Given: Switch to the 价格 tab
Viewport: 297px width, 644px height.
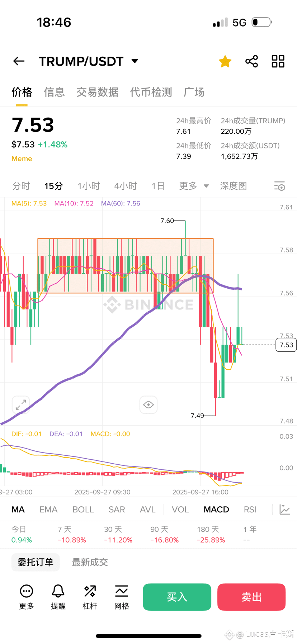Looking at the screenshot, I should (22, 92).
